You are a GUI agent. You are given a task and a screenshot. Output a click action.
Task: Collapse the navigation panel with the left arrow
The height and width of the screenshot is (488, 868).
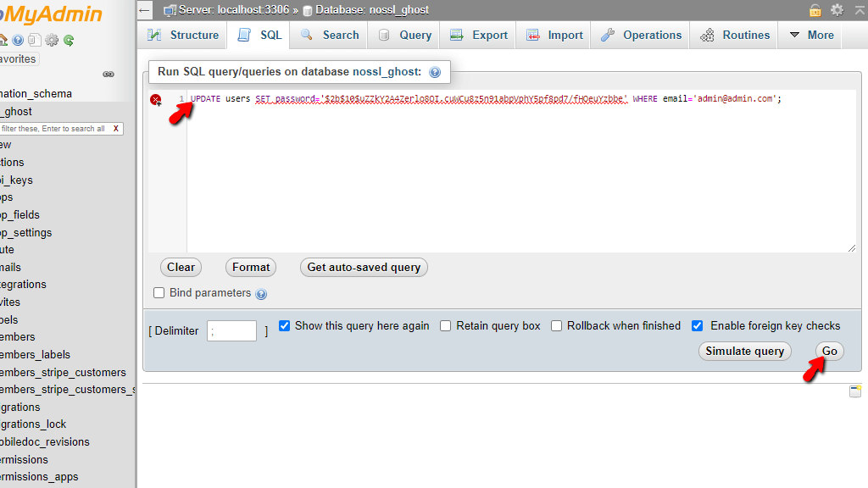coord(144,10)
